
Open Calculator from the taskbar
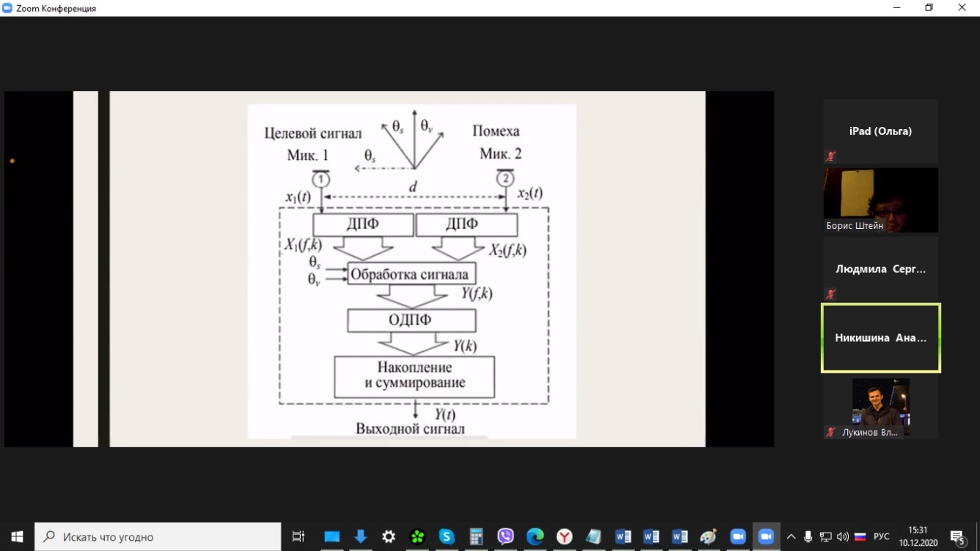click(476, 536)
